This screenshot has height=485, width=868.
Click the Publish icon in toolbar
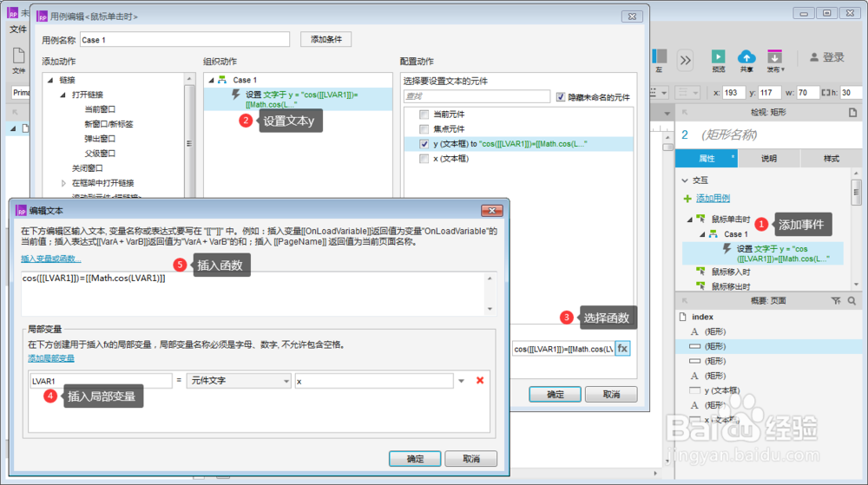(x=774, y=56)
